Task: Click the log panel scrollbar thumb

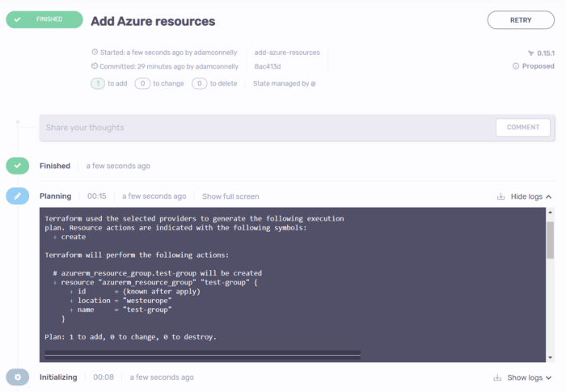Action: point(550,240)
